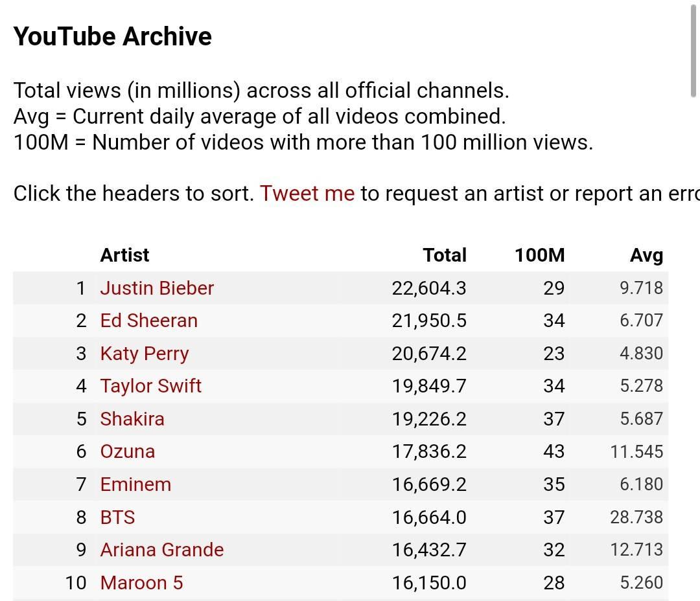Select the Ariana Grande link

(161, 550)
